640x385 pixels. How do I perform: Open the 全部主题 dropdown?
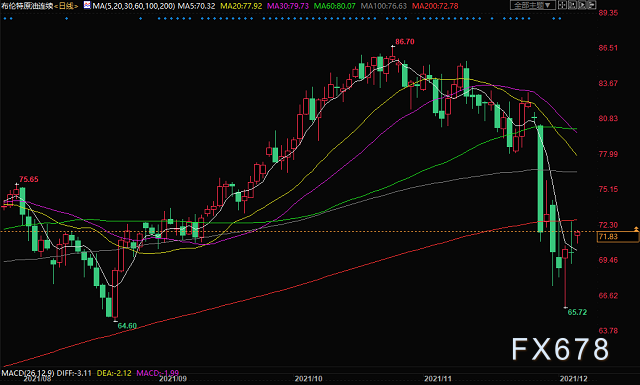pos(533,5)
